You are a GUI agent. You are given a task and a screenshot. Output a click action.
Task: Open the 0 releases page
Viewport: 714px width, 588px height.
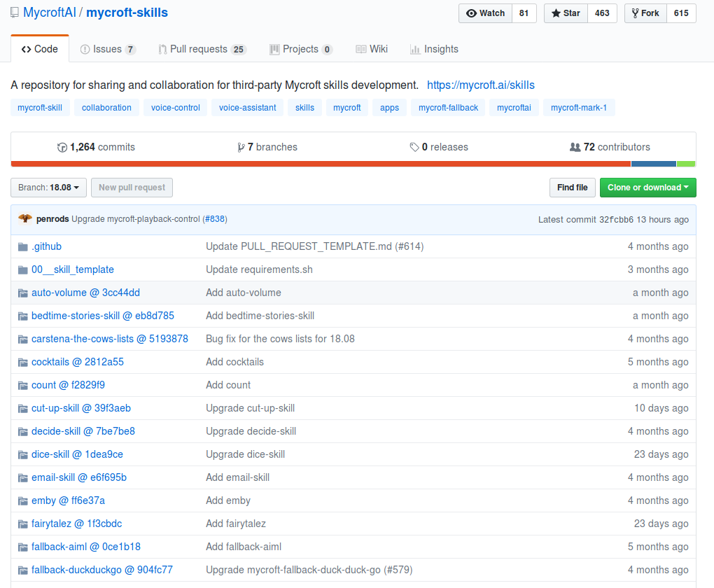pyautogui.click(x=439, y=147)
